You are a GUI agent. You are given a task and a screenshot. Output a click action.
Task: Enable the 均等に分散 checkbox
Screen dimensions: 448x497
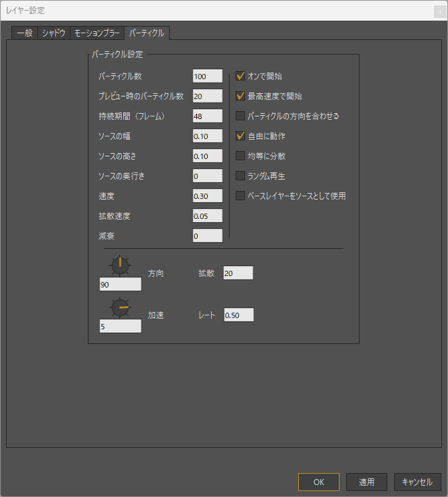tap(240, 156)
